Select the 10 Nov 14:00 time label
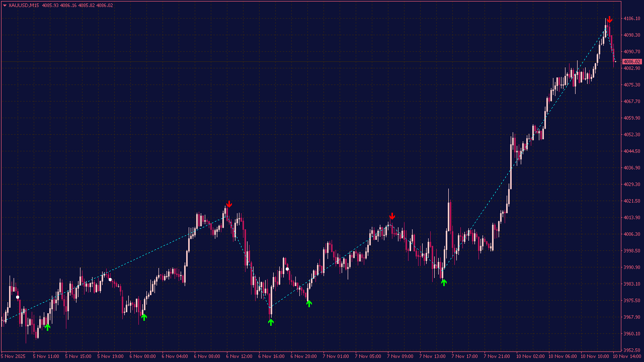 coord(628,356)
